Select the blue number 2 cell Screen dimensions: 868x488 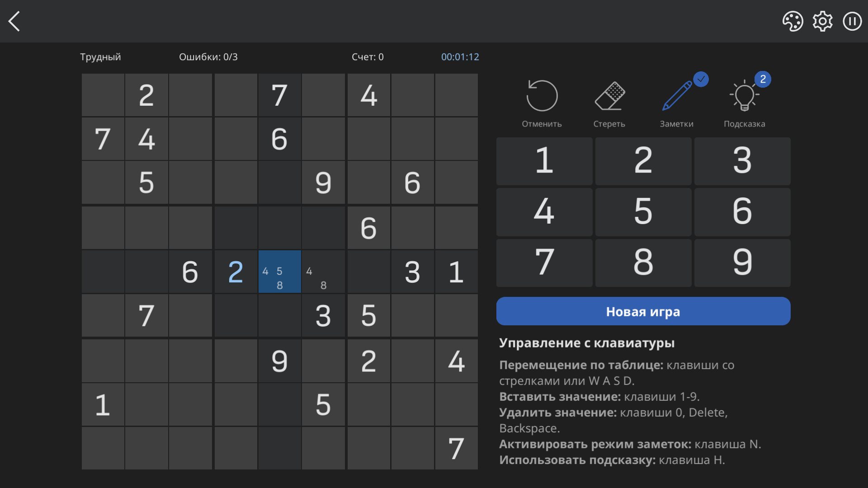(235, 272)
